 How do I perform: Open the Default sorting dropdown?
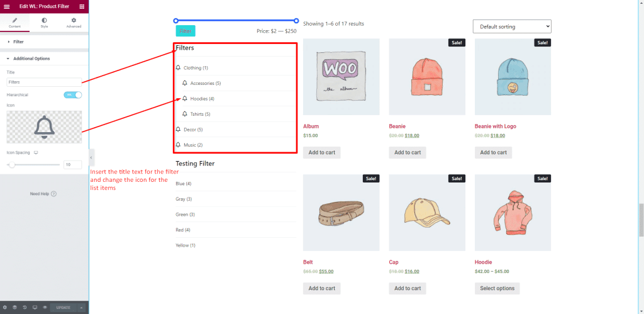coord(511,26)
